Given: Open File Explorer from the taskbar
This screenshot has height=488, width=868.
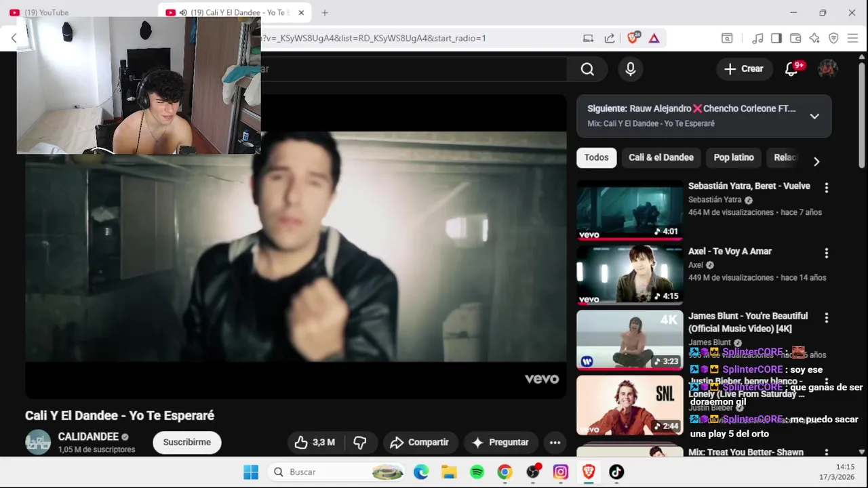Looking at the screenshot, I should (x=449, y=472).
